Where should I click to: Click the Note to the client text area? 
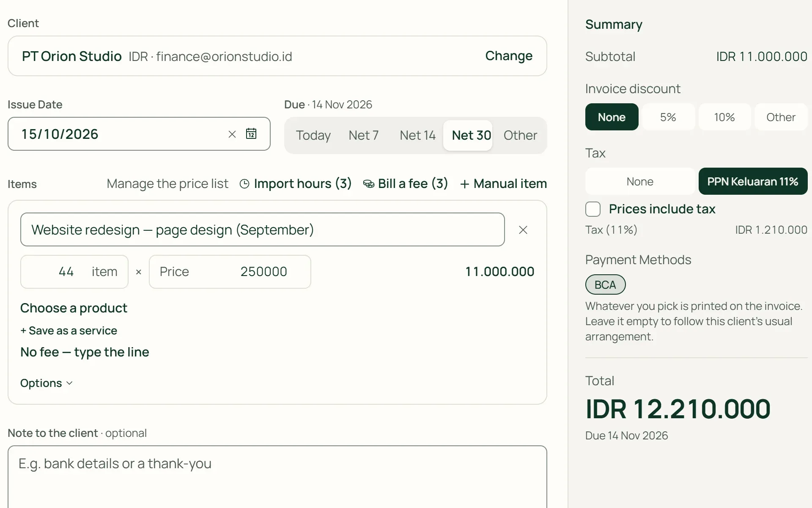(277, 477)
